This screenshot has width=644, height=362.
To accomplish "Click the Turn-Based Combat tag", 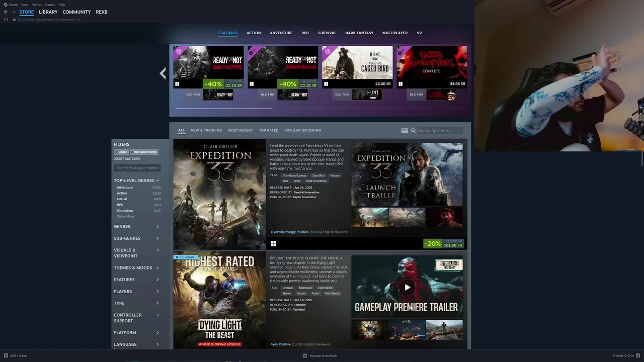I will pos(294,175).
